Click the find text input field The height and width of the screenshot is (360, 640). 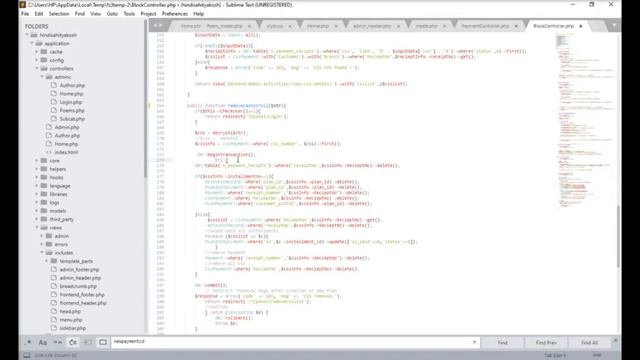291,342
